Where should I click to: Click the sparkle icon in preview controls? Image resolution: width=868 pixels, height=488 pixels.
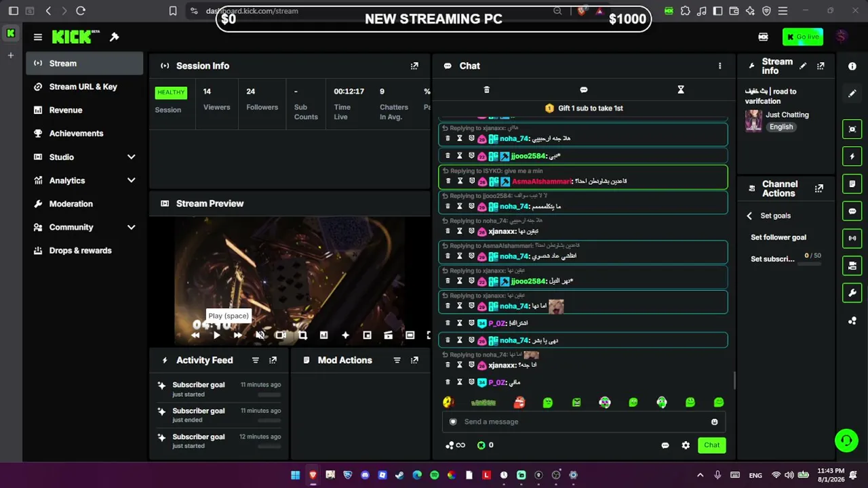pos(345,335)
